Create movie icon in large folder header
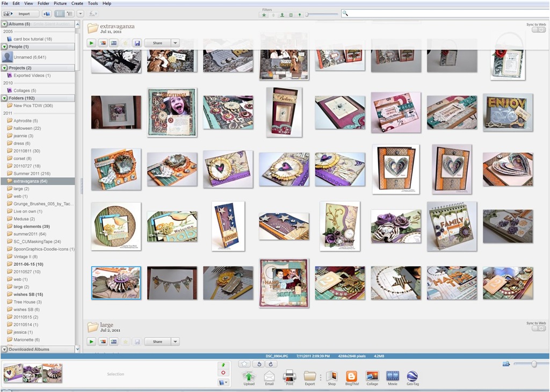 point(114,342)
